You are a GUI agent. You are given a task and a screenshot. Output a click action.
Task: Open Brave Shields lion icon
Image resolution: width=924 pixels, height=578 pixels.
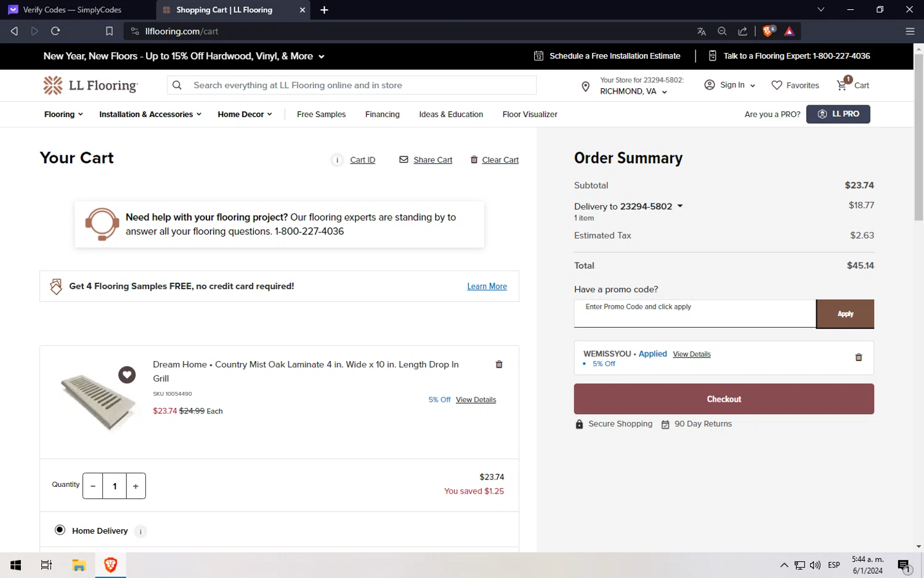[x=768, y=31]
